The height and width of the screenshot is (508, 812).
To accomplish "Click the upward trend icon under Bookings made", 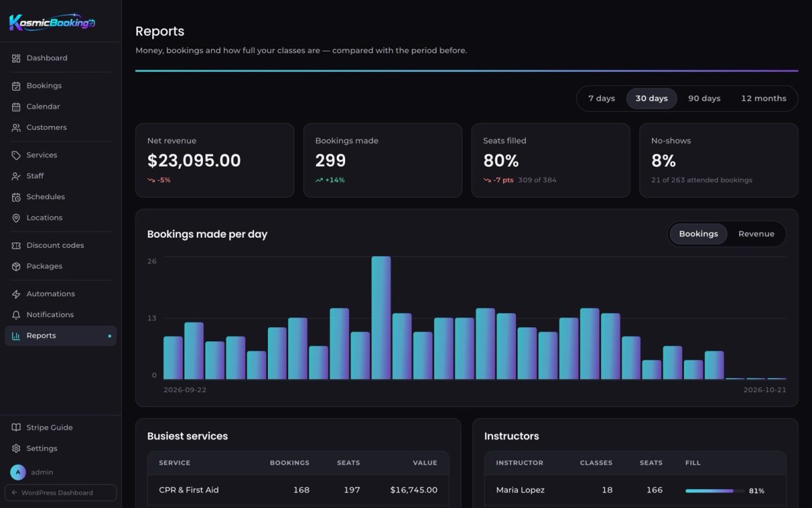I will click(319, 180).
